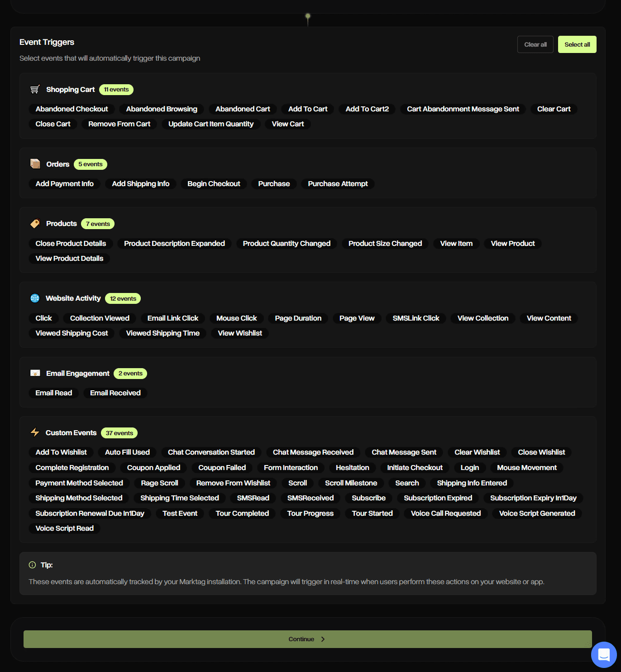
Task: Select Chat Conversation Started event
Action: coord(211,452)
